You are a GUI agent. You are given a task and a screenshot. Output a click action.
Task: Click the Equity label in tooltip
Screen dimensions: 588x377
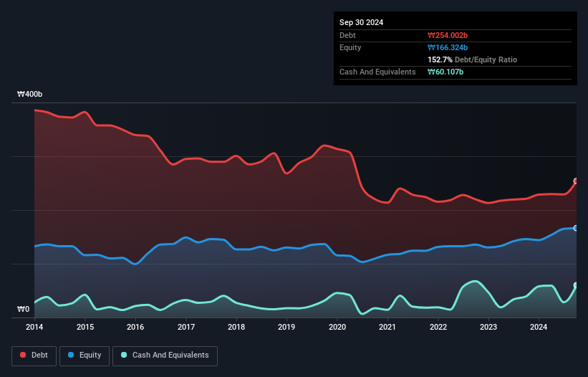[x=350, y=47]
